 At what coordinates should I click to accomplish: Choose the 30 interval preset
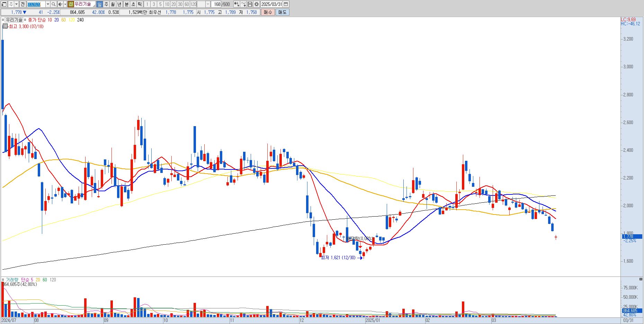pos(180,4)
